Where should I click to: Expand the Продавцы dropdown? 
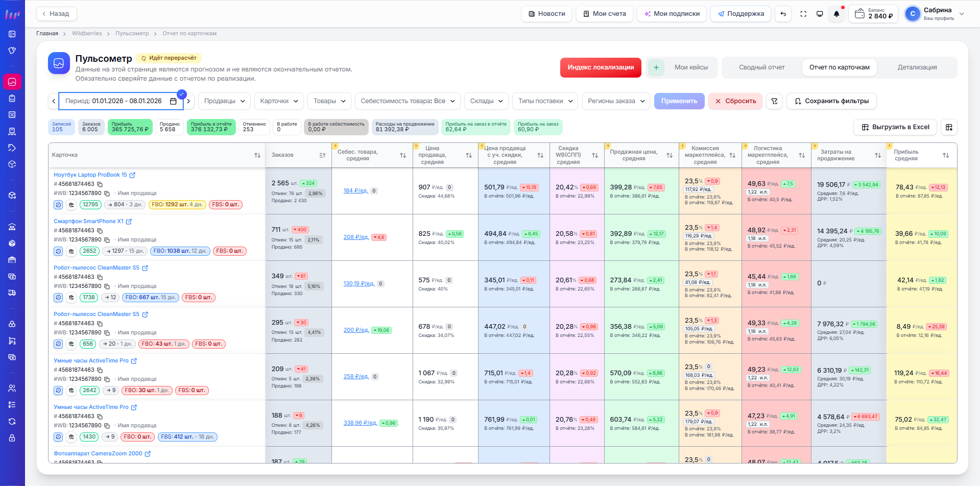[224, 101]
